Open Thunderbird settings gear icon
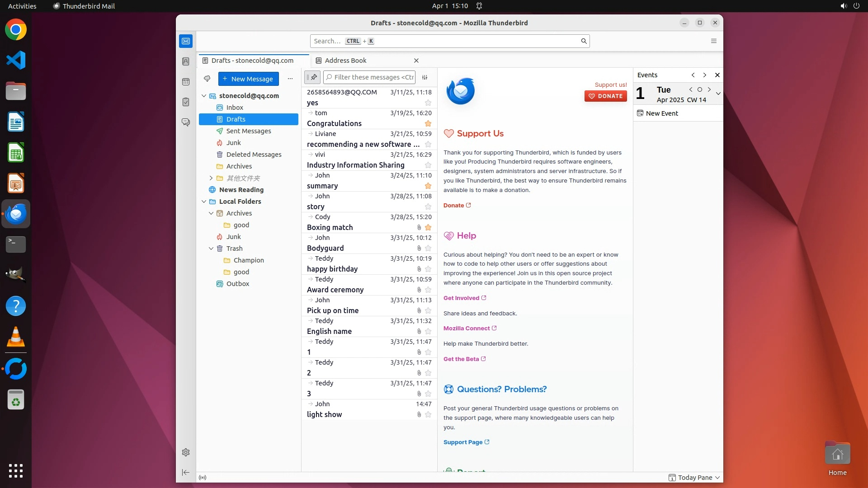The width and height of the screenshot is (868, 488). tap(186, 452)
